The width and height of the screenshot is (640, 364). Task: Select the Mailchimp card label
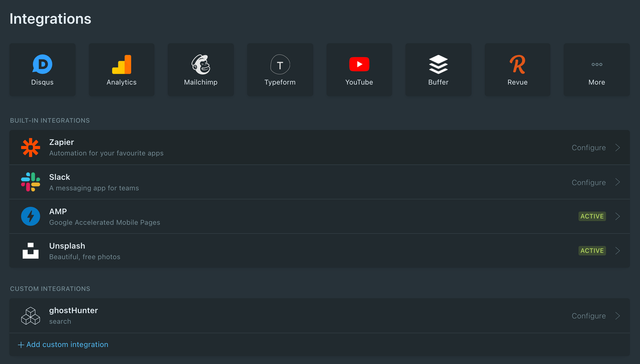pyautogui.click(x=201, y=82)
